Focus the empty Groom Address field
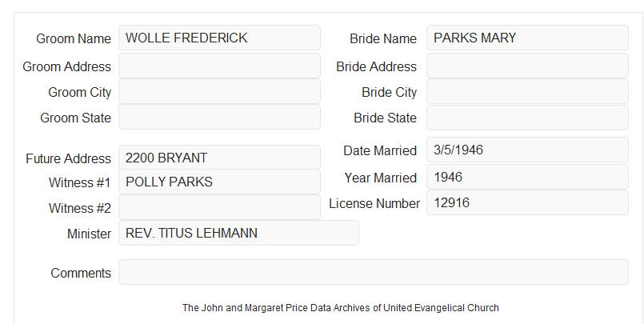 [x=219, y=66]
